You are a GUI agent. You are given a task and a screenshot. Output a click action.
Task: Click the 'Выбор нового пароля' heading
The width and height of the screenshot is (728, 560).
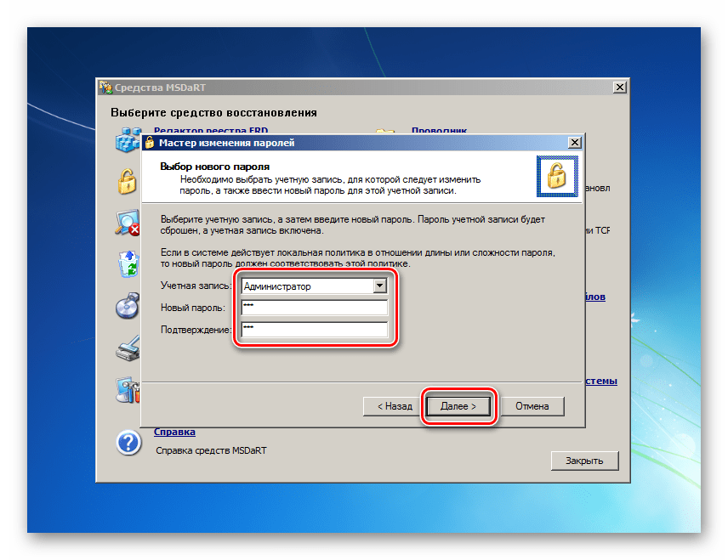(x=214, y=167)
